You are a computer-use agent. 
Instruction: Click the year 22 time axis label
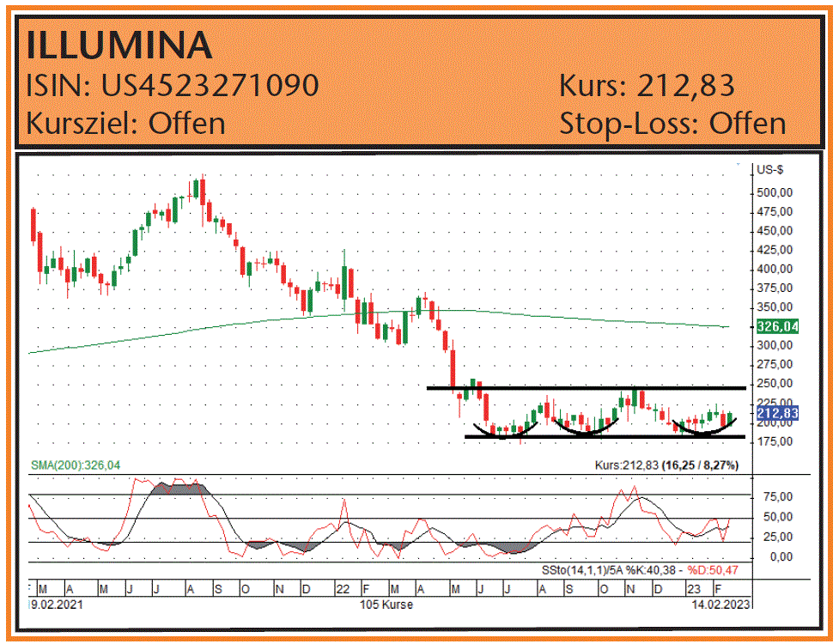pyautogui.click(x=343, y=589)
